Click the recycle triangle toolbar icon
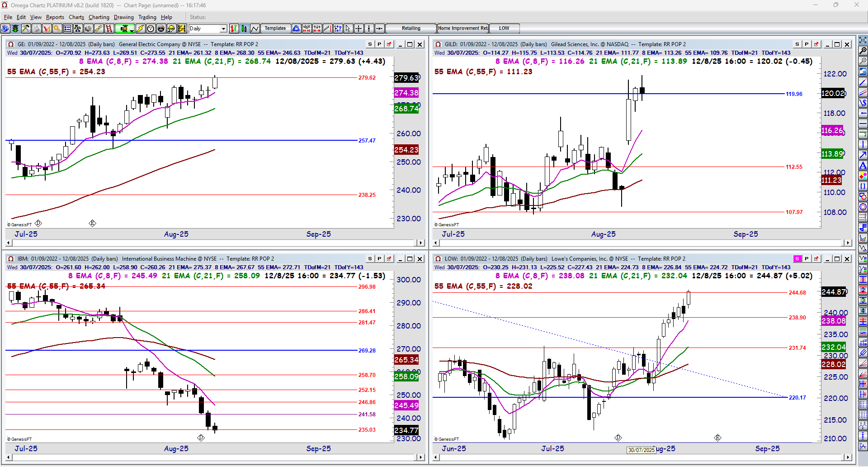 pyautogui.click(x=296, y=29)
